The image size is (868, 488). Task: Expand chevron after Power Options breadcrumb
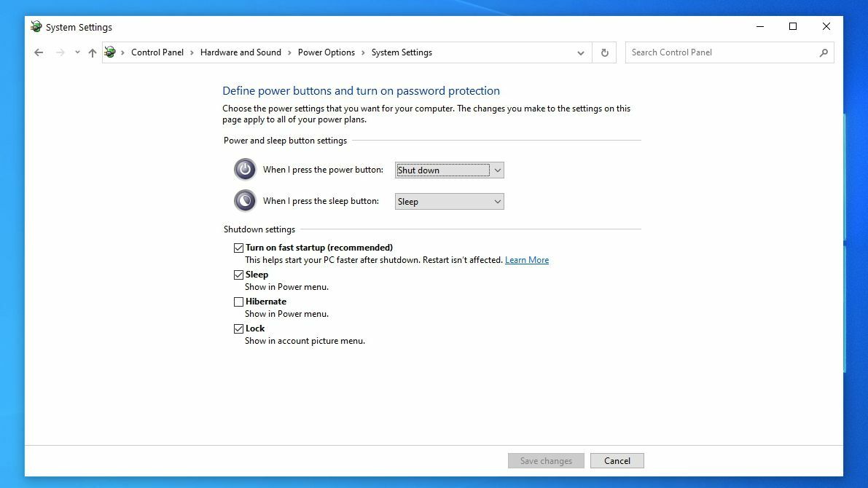(x=363, y=52)
